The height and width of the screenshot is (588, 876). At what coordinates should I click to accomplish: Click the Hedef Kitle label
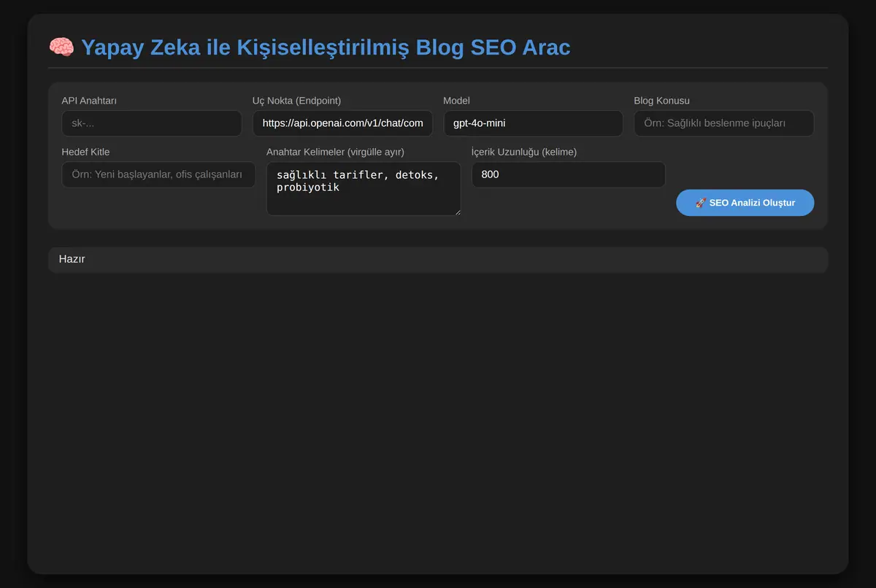tap(86, 152)
